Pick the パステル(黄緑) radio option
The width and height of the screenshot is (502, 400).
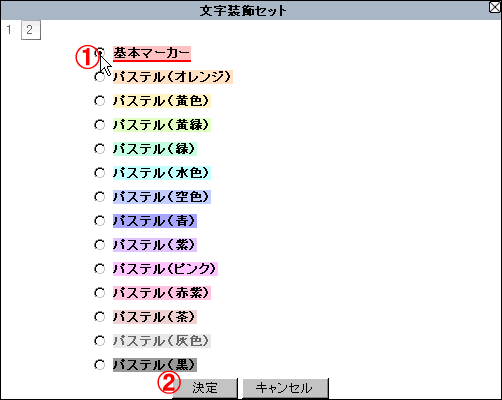tap(100, 125)
